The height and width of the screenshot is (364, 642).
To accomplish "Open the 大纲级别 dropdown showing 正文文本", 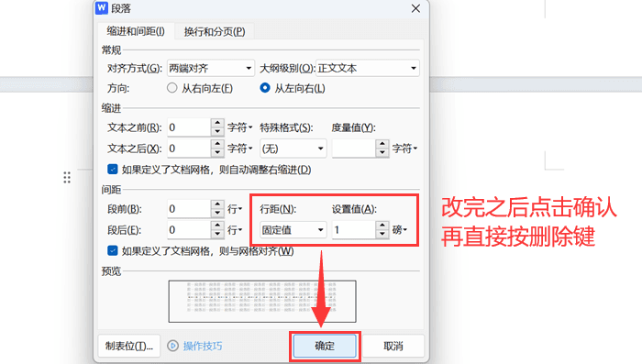I will click(x=367, y=68).
